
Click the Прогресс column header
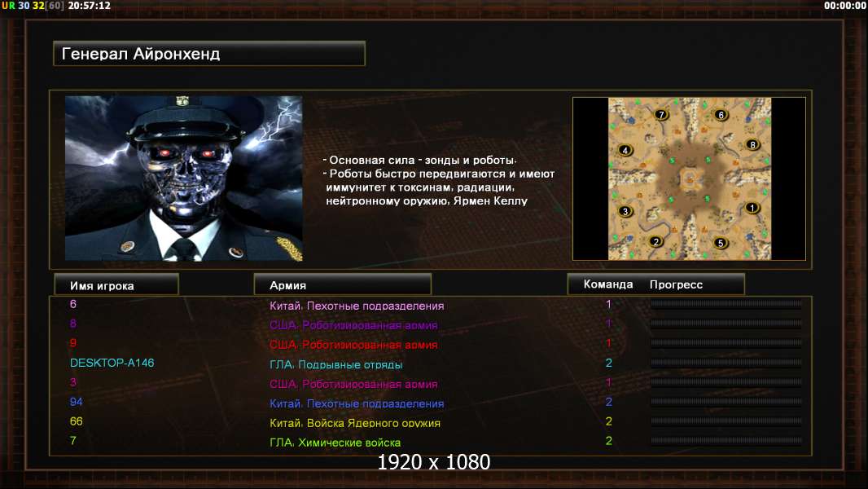(x=676, y=284)
